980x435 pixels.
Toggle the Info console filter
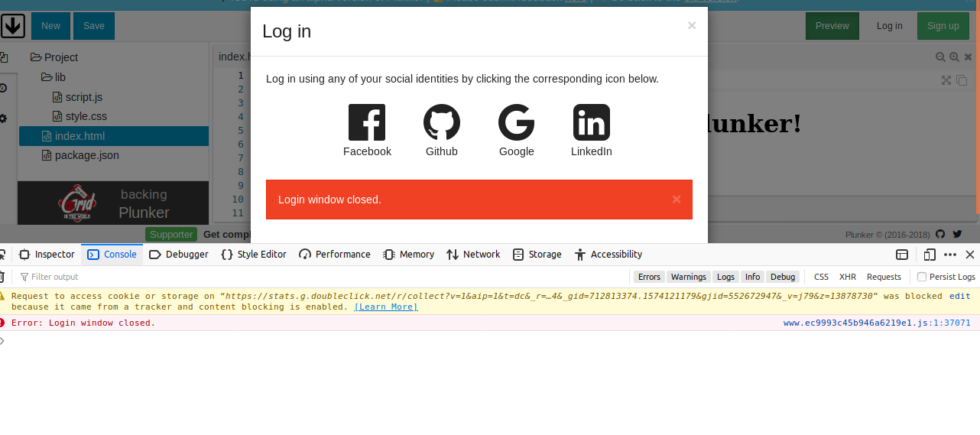coord(753,277)
